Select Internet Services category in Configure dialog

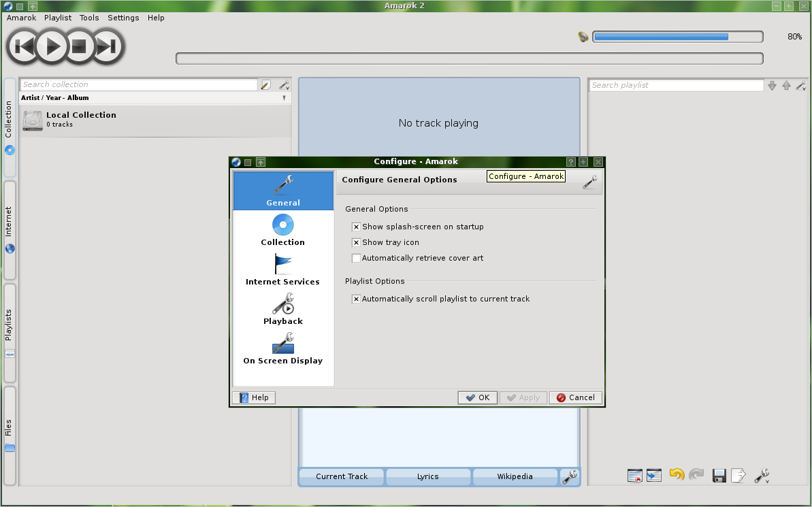[283, 269]
